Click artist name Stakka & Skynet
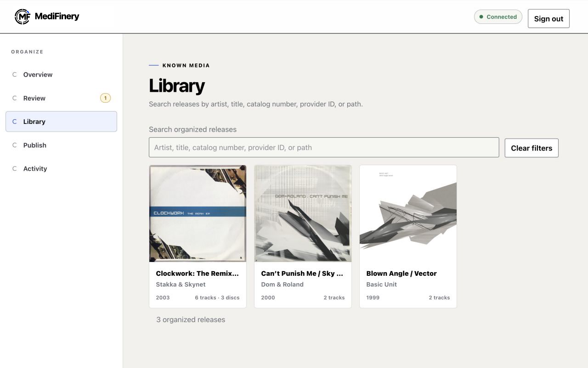This screenshot has width=588, height=368. coord(181,284)
